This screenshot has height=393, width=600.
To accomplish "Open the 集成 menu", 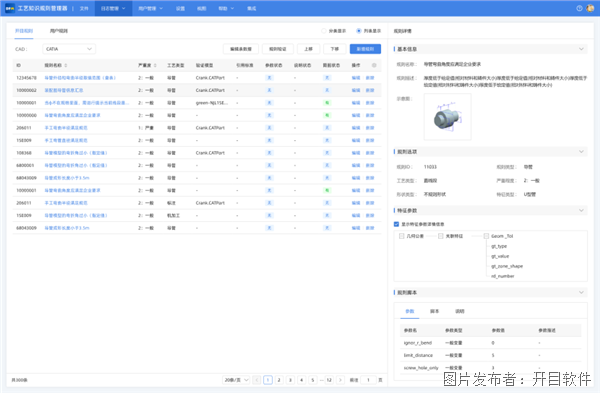I will tap(251, 8).
